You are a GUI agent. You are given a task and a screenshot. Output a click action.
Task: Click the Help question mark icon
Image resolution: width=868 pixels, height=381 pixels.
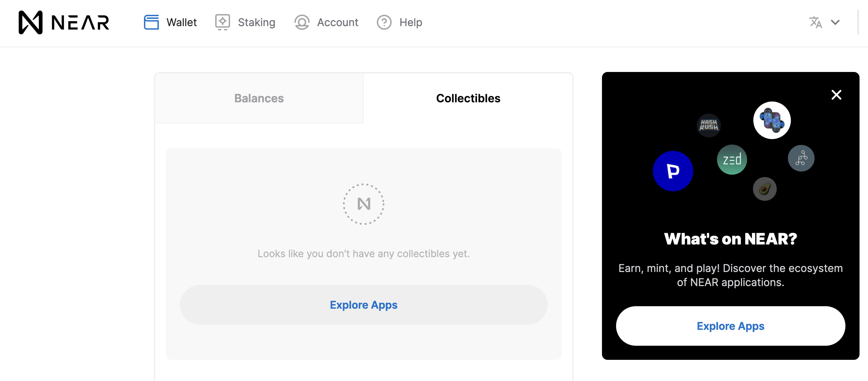coord(384,22)
